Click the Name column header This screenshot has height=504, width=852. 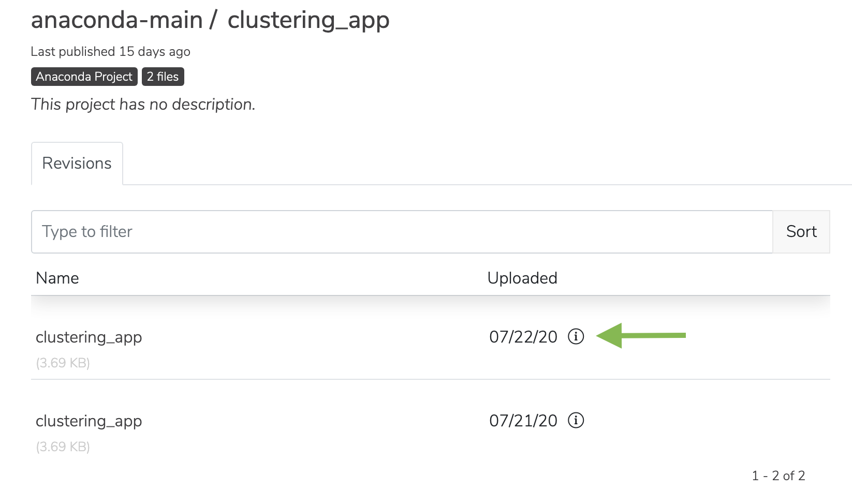pyautogui.click(x=57, y=278)
